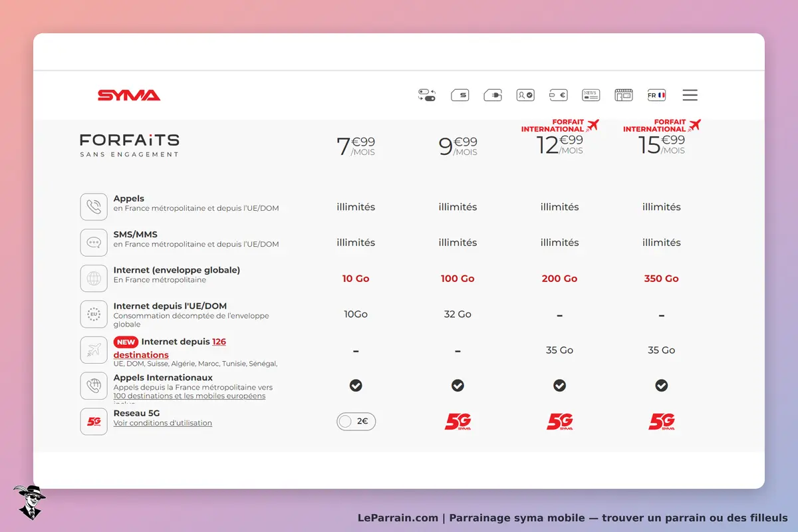Image resolution: width=798 pixels, height=532 pixels.
Task: Click the '100 Go' data value
Action: (x=458, y=279)
